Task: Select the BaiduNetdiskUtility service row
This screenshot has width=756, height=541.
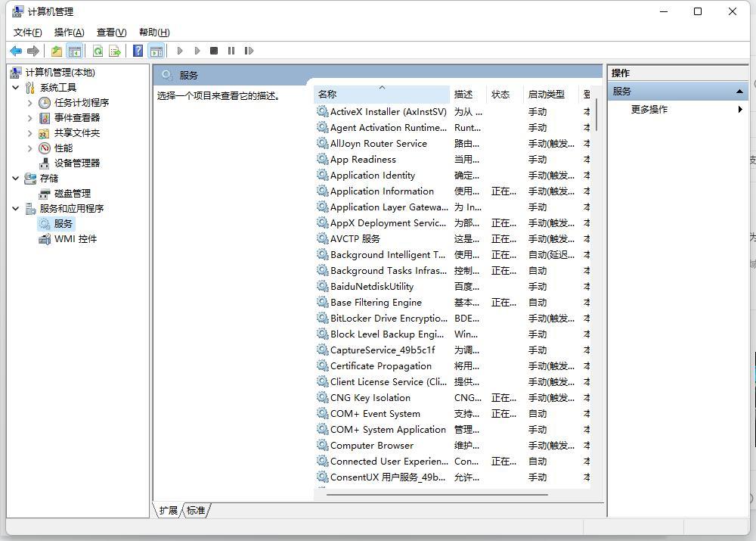Action: [453, 287]
